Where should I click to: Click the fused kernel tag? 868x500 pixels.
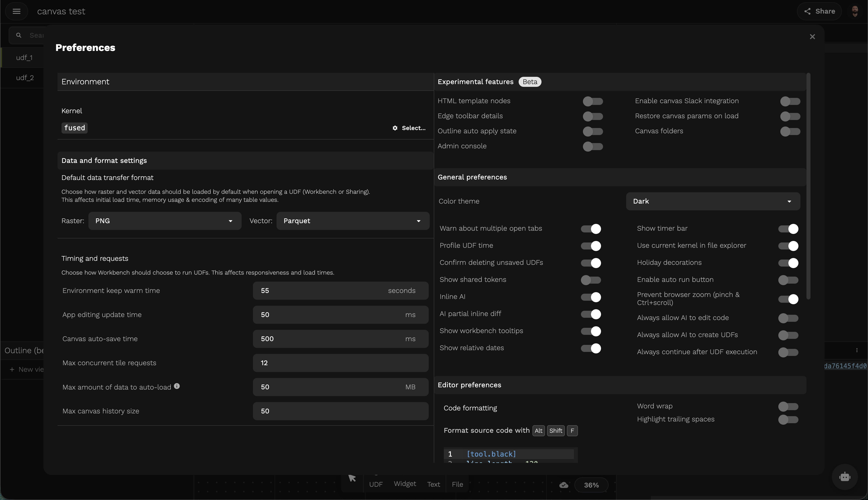tap(75, 128)
